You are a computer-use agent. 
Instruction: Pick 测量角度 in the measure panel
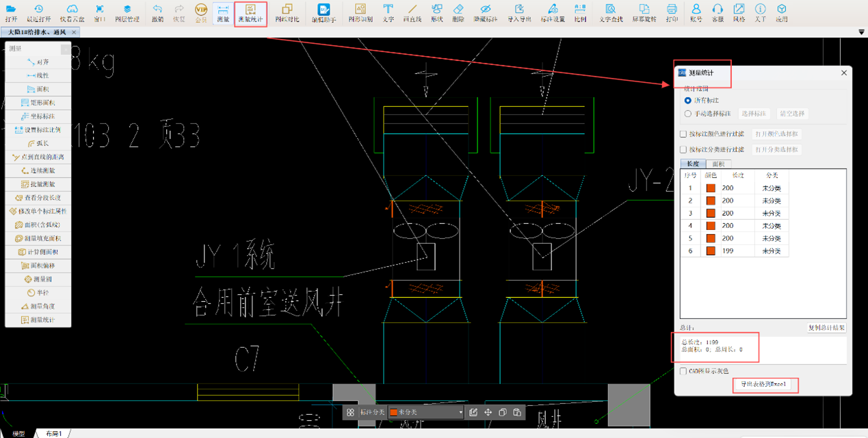(38, 306)
